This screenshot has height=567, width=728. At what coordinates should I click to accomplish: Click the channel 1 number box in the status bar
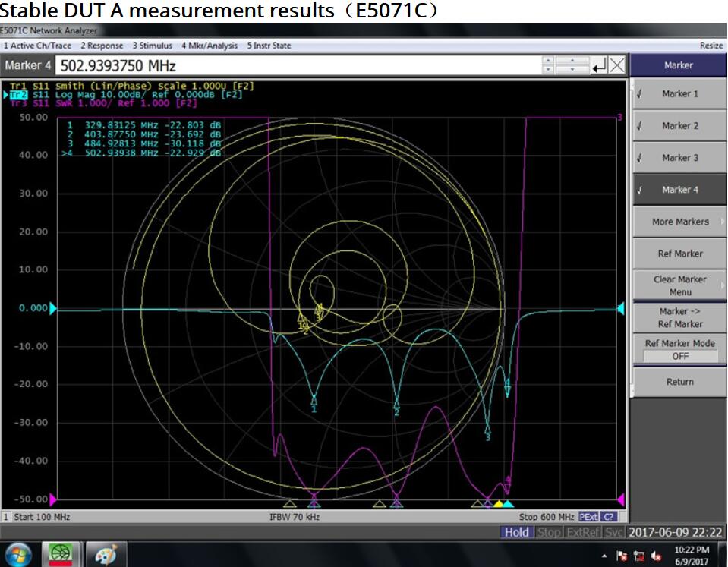[6, 517]
